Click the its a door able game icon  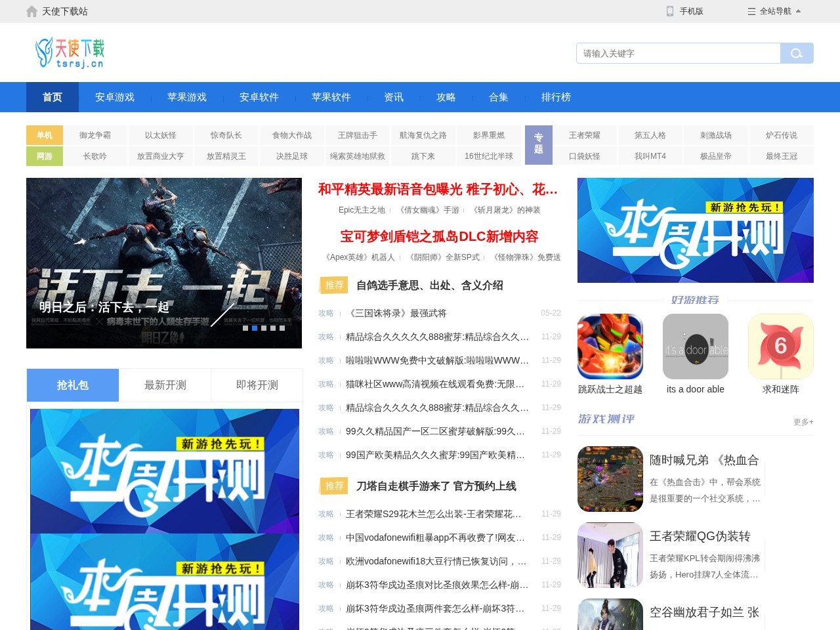click(x=696, y=346)
